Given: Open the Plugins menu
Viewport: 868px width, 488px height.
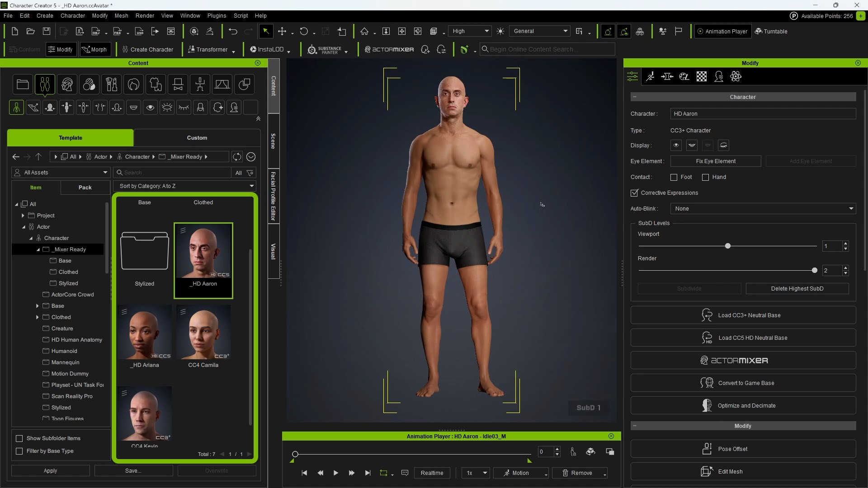Looking at the screenshot, I should pos(217,15).
